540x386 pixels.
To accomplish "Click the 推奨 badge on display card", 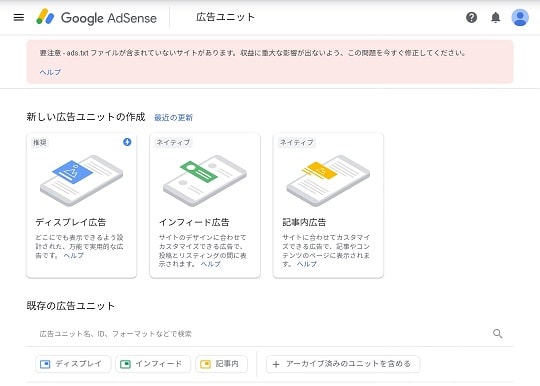I will click(x=40, y=142).
